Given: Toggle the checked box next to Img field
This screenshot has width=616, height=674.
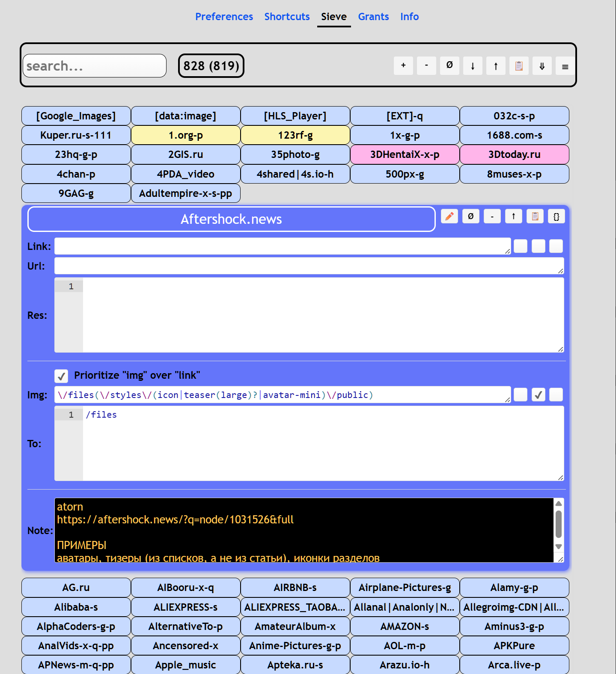Looking at the screenshot, I should pos(539,395).
